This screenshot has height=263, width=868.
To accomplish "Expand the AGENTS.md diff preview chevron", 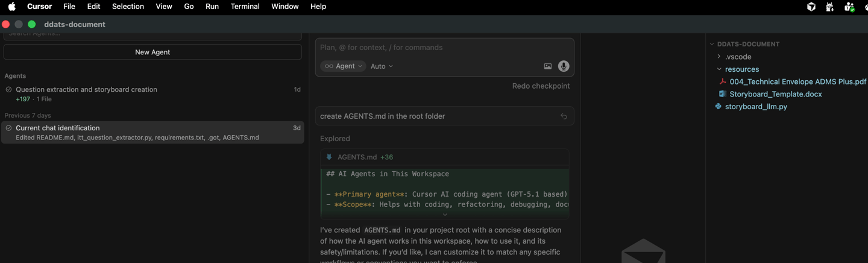I will pos(445,214).
